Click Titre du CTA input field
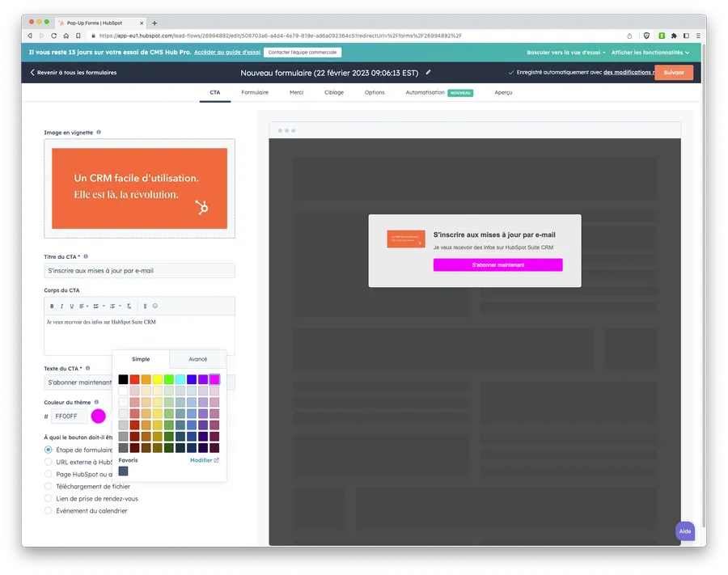 [139, 271]
